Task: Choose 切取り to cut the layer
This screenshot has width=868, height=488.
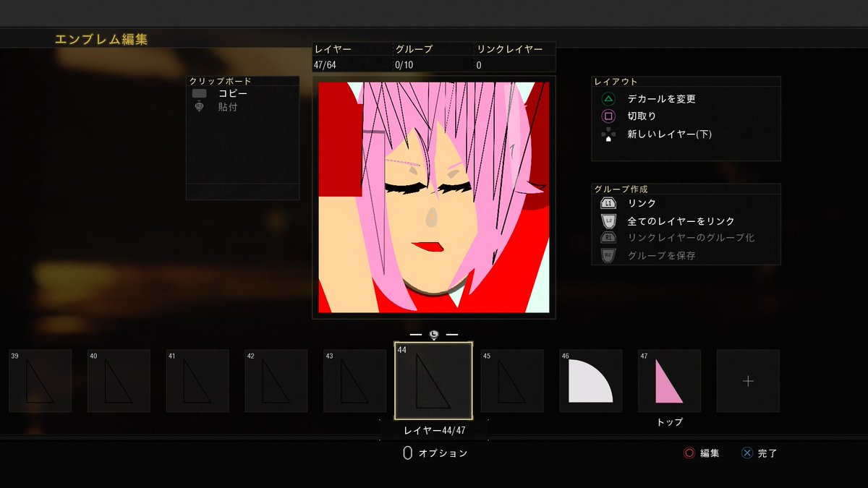Action: click(642, 116)
